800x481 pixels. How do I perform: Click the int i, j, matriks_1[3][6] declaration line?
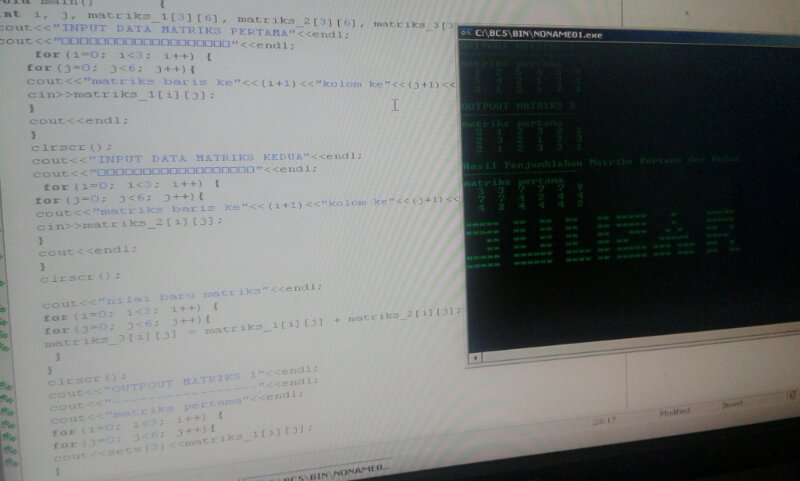(x=227, y=19)
